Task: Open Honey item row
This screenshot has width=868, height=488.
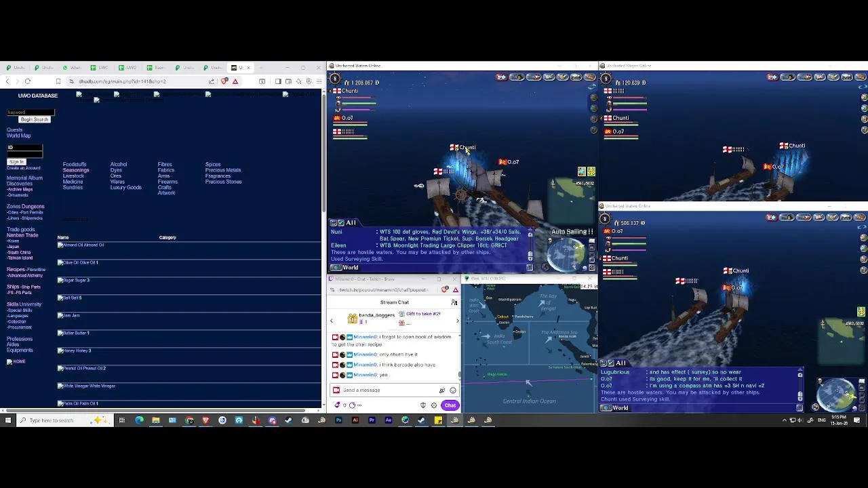Action: (x=75, y=350)
